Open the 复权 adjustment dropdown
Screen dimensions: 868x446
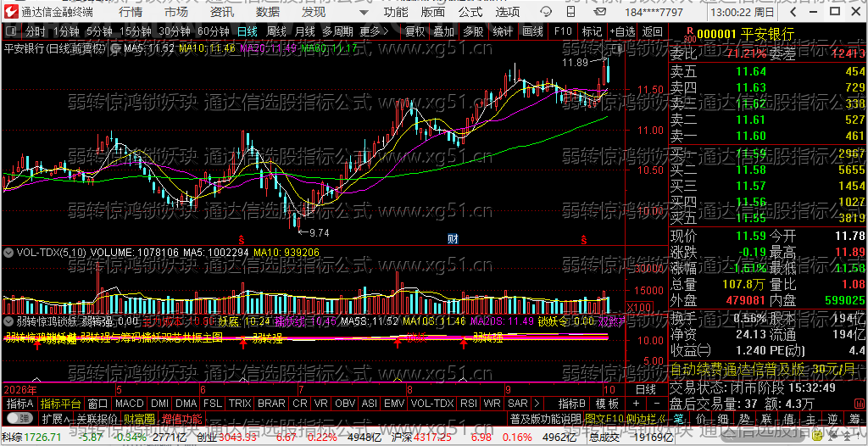(x=415, y=31)
